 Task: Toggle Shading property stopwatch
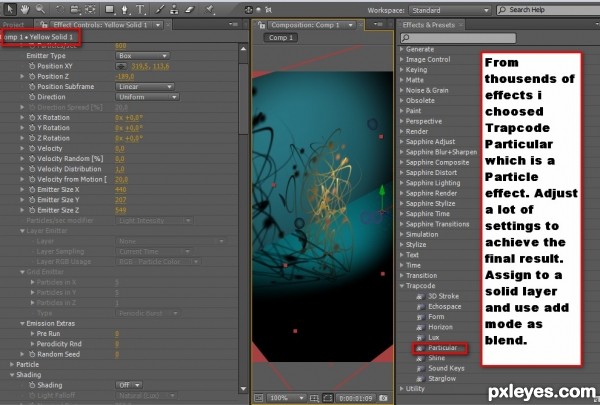32,385
